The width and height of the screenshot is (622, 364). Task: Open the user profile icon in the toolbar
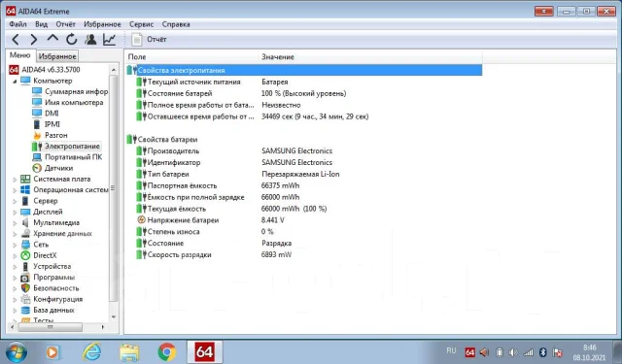click(90, 39)
